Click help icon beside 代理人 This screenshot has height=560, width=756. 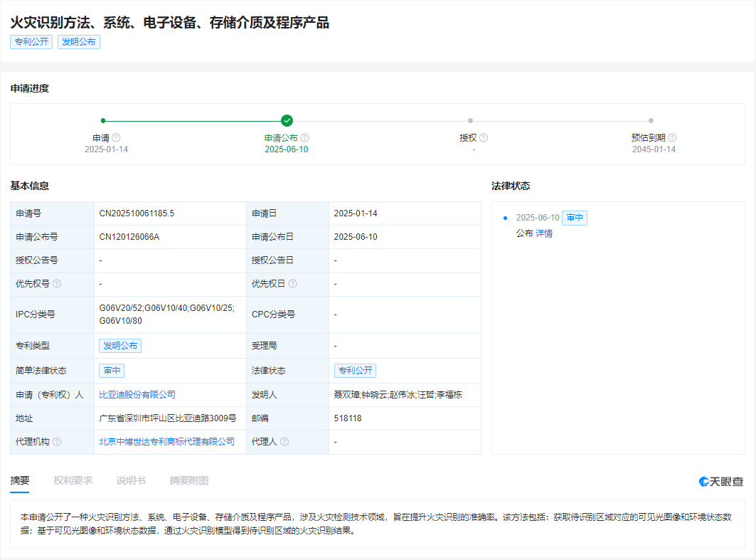[x=284, y=442]
